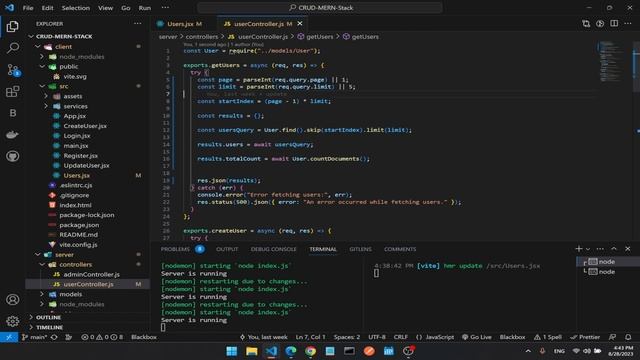Open the Search view in activity bar
Image resolution: width=640 pixels, height=360 pixels.
point(12,48)
